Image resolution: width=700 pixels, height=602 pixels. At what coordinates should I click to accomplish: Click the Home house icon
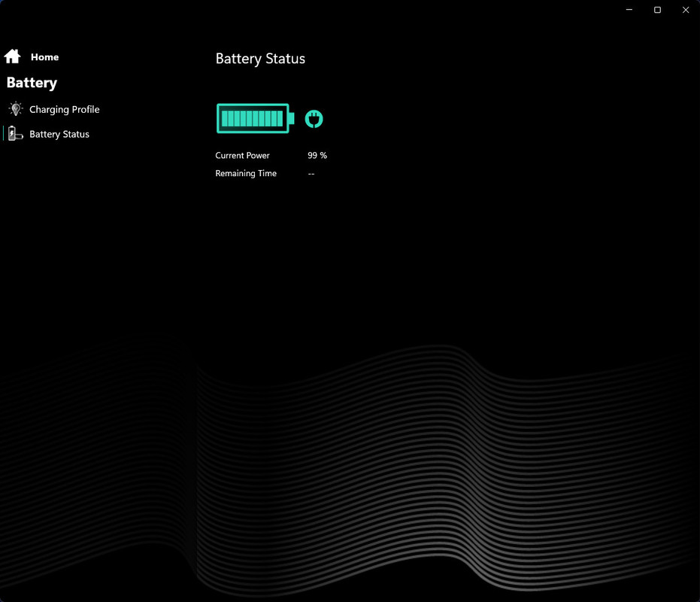[x=13, y=56]
